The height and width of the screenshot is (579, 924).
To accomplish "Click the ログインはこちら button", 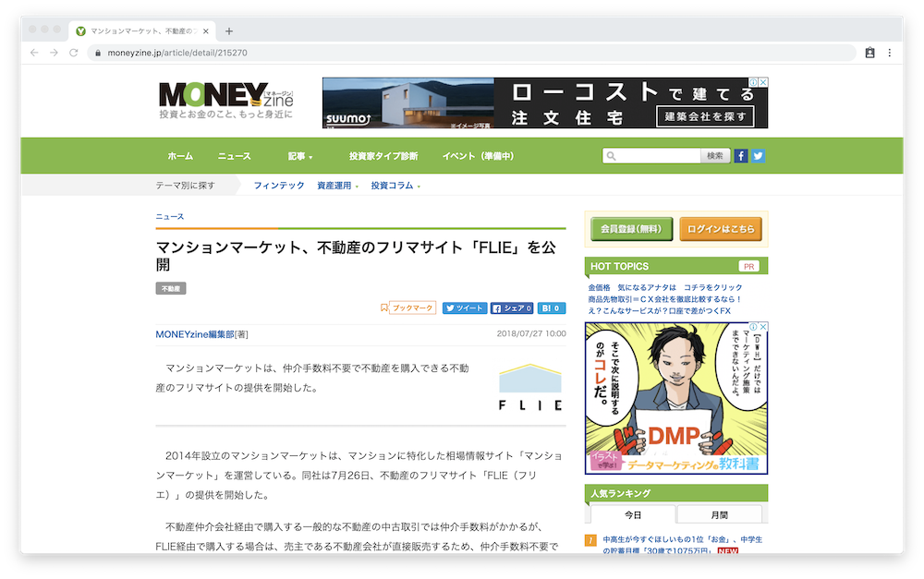I will 721,228.
